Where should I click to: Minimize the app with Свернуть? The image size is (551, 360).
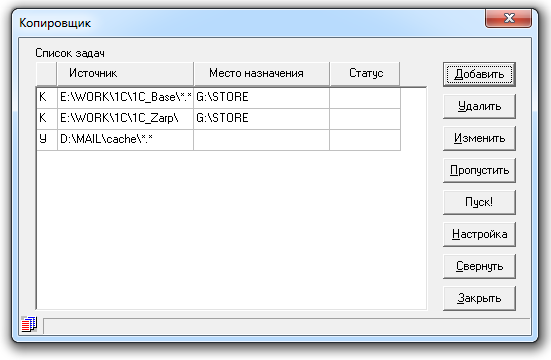point(479,266)
